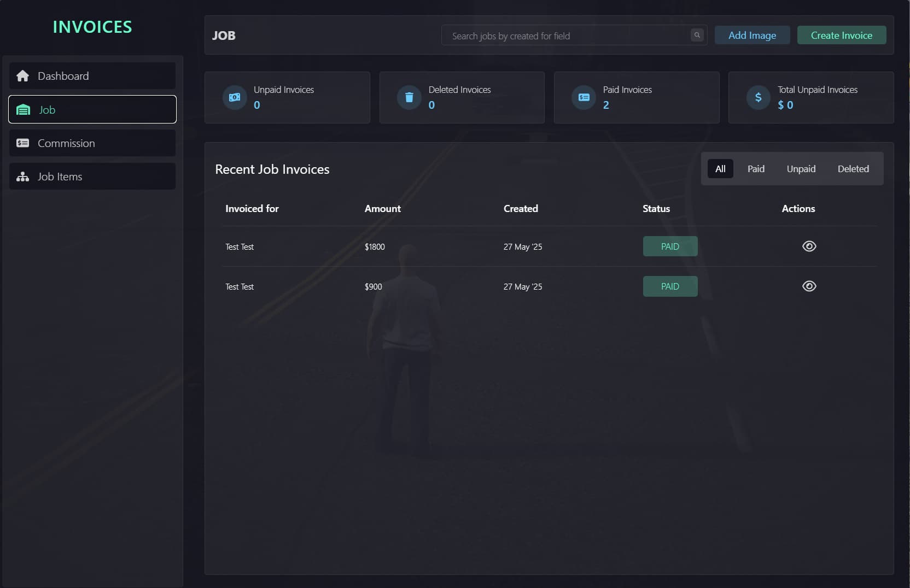The height and width of the screenshot is (588, 910).
Task: Click the Deleted Invoices trash icon
Action: (x=409, y=97)
